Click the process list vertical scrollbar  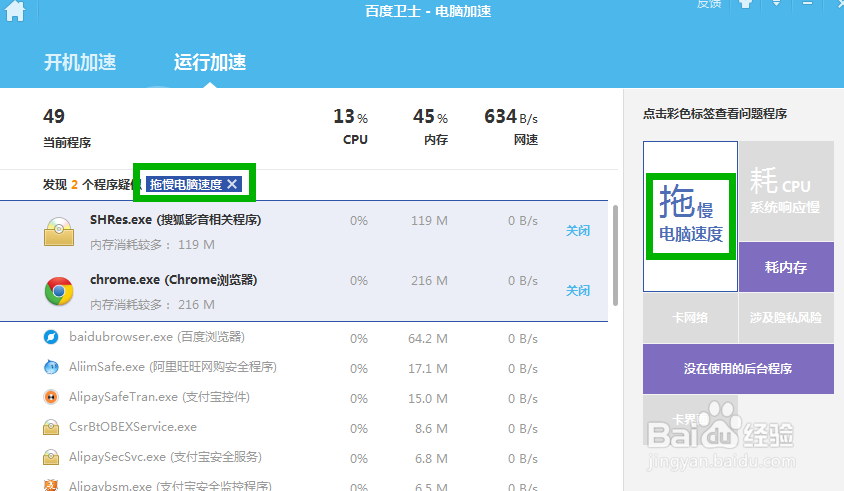tap(615, 255)
